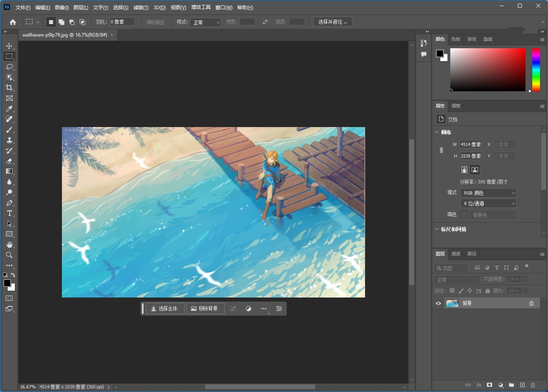Toggle the canvas W/H link chain
This screenshot has width=548, height=392.
(x=441, y=150)
